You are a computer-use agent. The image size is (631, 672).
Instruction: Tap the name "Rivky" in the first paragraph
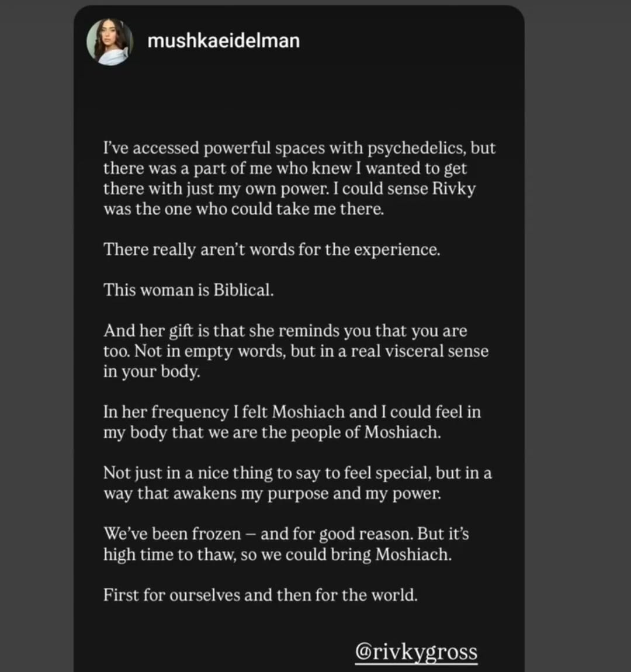tap(453, 189)
